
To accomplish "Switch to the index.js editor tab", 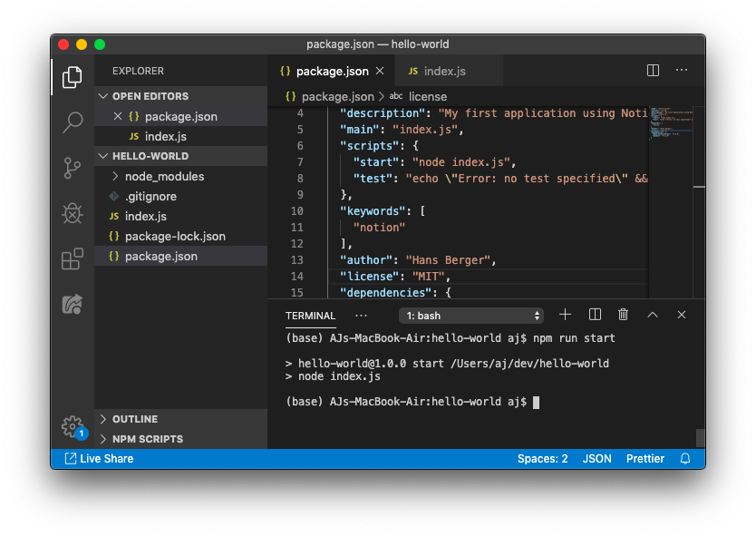I will point(444,72).
